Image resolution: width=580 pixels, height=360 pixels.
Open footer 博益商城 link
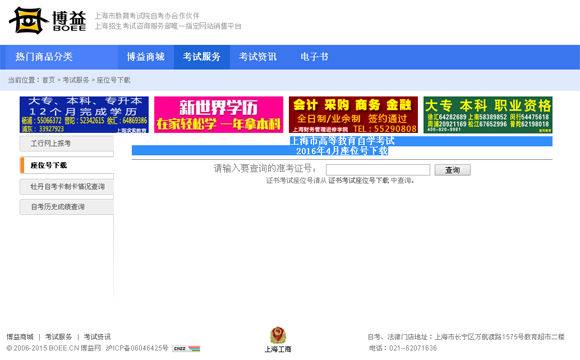[20, 337]
